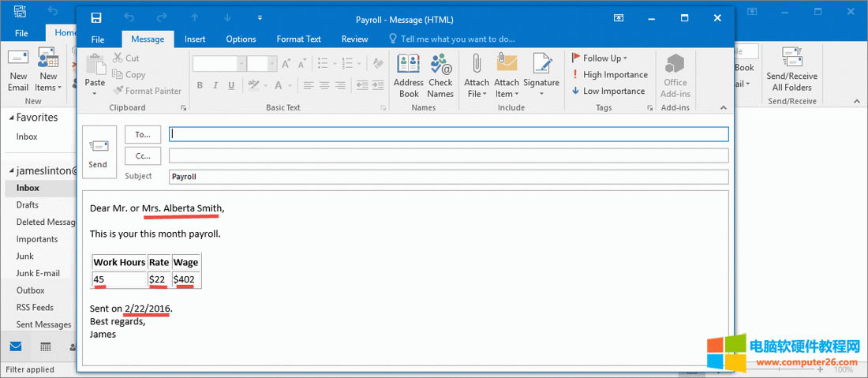Click into the Subject field
The width and height of the screenshot is (868, 378).
[447, 178]
